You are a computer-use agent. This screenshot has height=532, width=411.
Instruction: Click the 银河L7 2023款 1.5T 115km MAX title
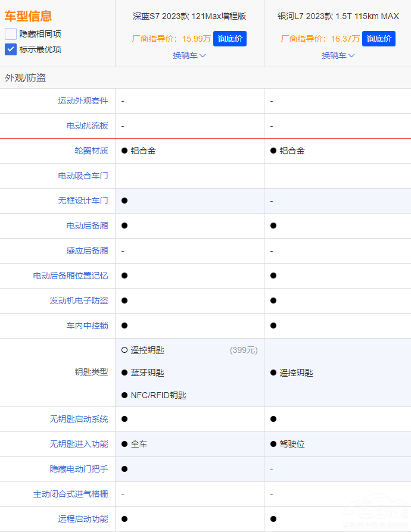(338, 16)
